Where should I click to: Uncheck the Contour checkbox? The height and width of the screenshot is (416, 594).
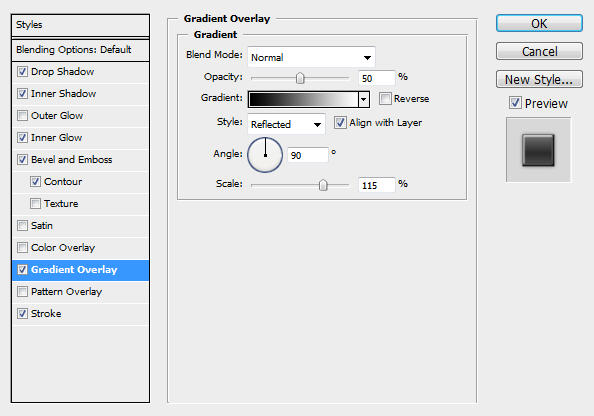[35, 181]
